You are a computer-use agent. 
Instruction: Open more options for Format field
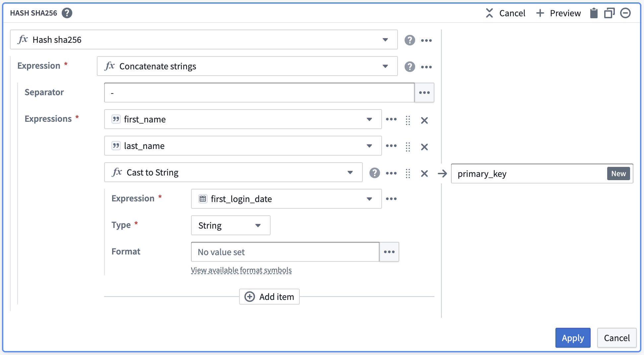(x=389, y=252)
